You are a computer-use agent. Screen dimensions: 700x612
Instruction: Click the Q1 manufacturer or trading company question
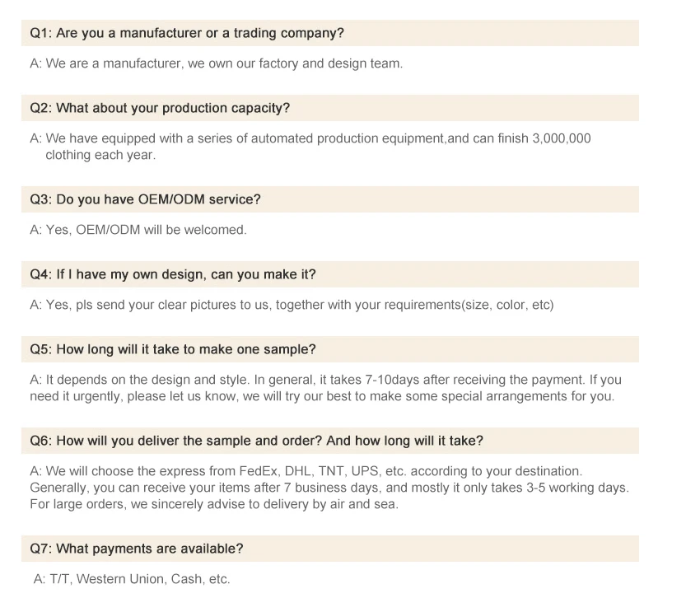pos(187,34)
